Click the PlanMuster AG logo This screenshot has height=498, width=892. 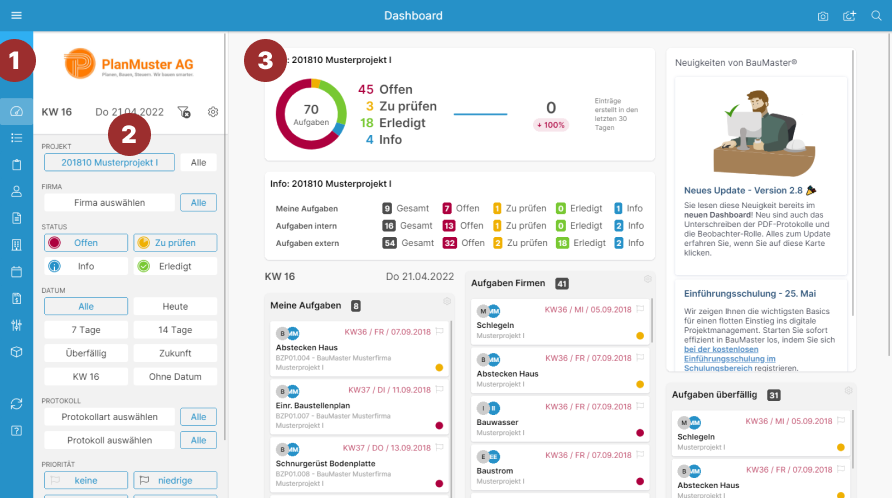[129, 64]
